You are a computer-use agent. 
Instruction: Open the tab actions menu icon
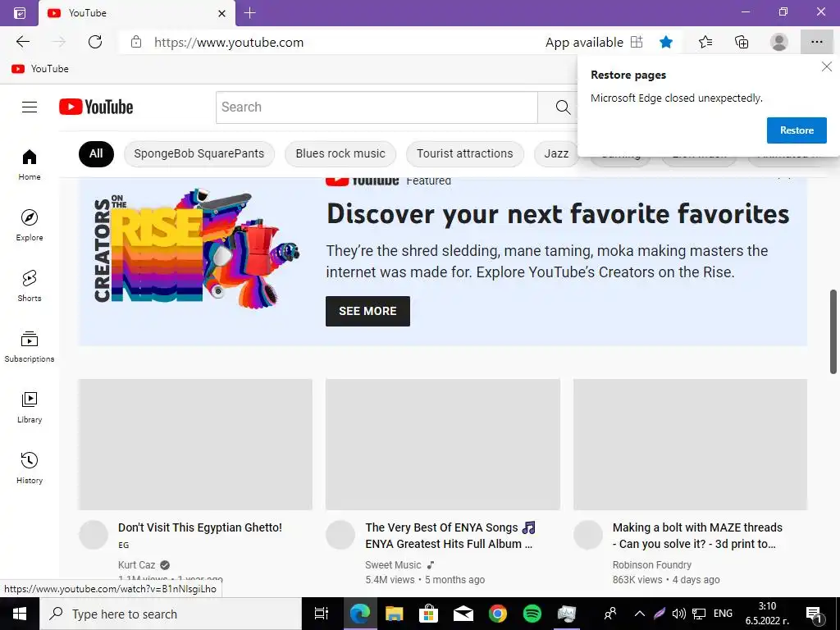(20, 13)
